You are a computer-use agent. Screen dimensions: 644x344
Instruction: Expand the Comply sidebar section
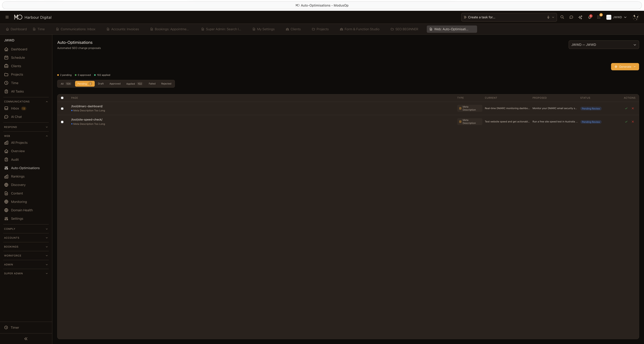click(25, 229)
